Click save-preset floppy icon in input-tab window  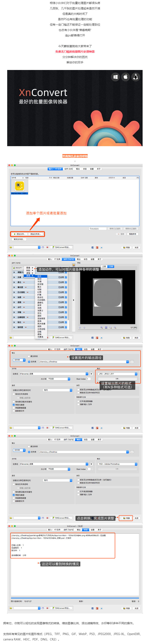coord(43,247)
